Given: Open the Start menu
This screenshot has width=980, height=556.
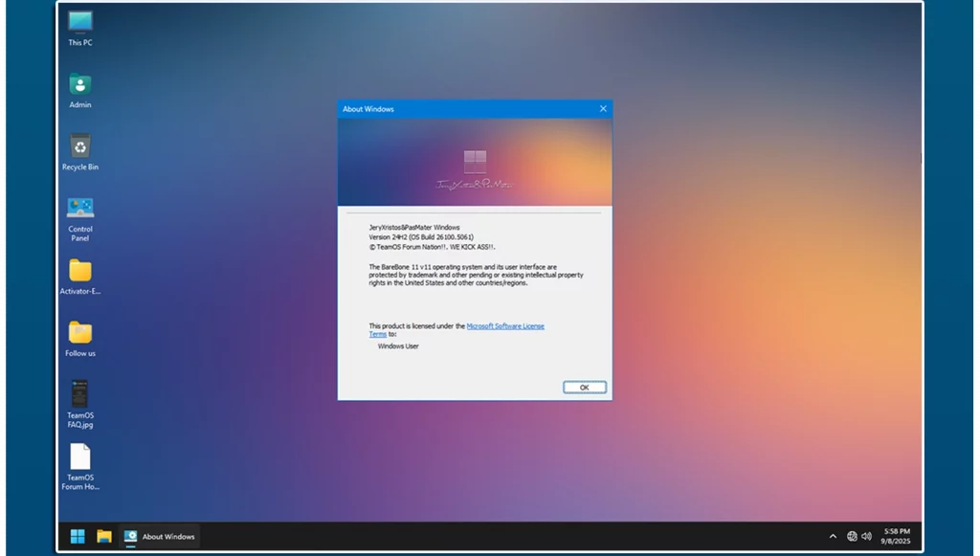Looking at the screenshot, I should pyautogui.click(x=78, y=536).
